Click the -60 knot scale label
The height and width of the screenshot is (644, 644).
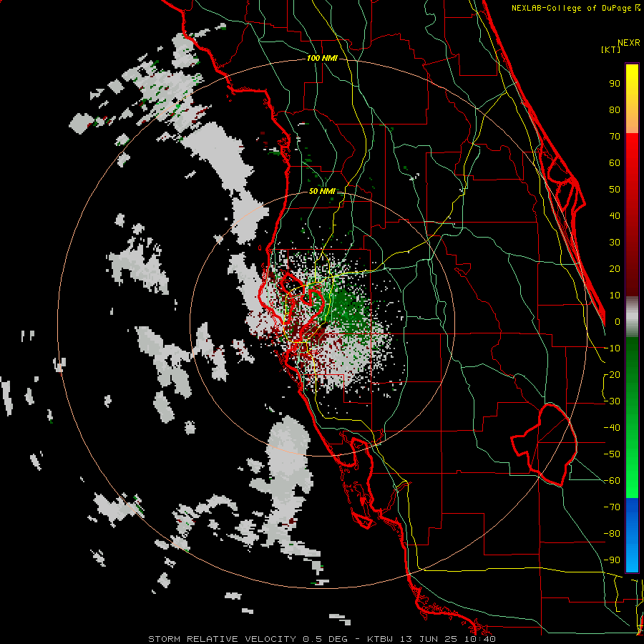coord(612,481)
